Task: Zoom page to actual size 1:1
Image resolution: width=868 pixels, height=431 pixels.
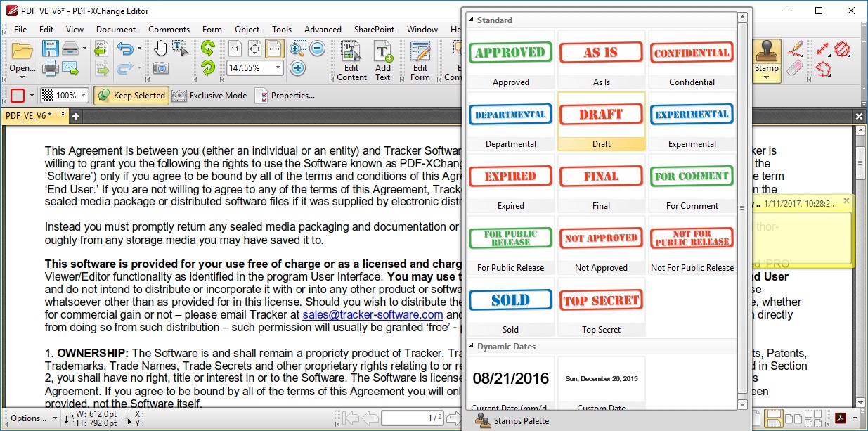Action: pos(235,49)
